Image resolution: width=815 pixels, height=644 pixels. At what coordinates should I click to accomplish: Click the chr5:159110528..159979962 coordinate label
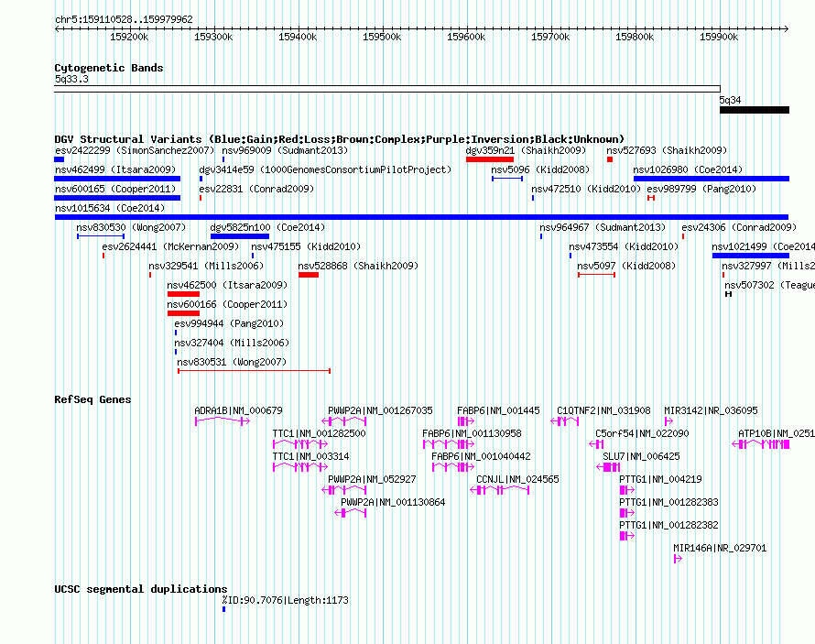pos(124,19)
